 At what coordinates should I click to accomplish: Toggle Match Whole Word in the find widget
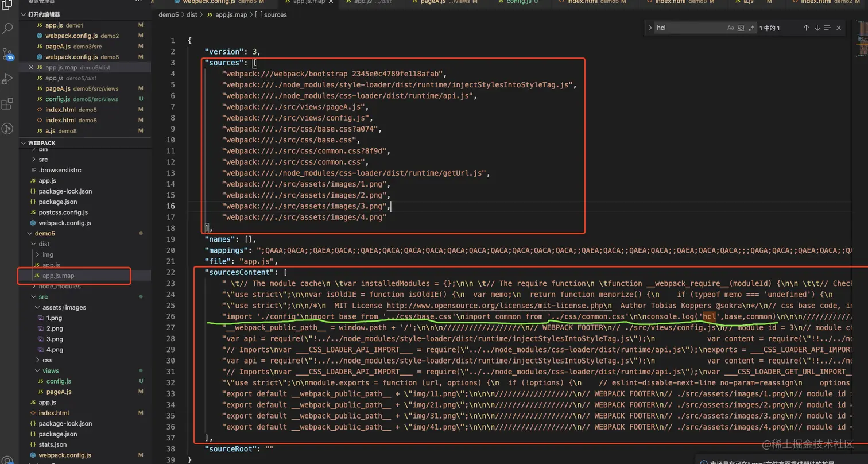pyautogui.click(x=741, y=28)
